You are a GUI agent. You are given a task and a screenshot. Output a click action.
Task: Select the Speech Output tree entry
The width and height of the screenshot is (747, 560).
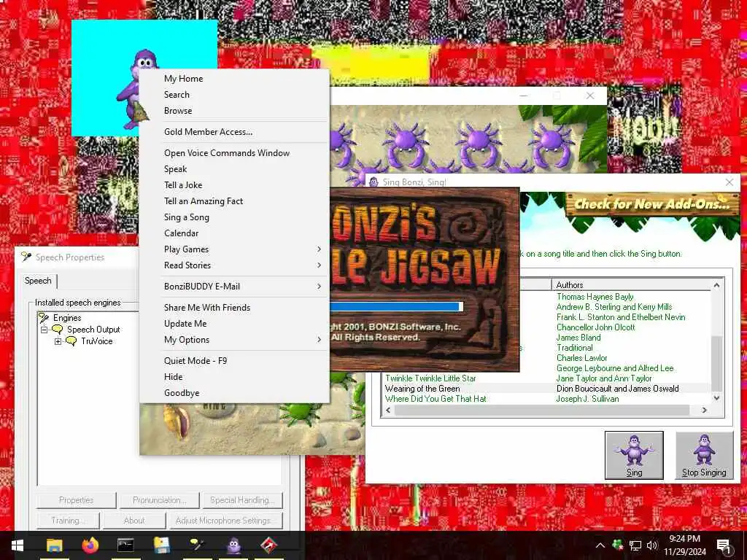[93, 330]
